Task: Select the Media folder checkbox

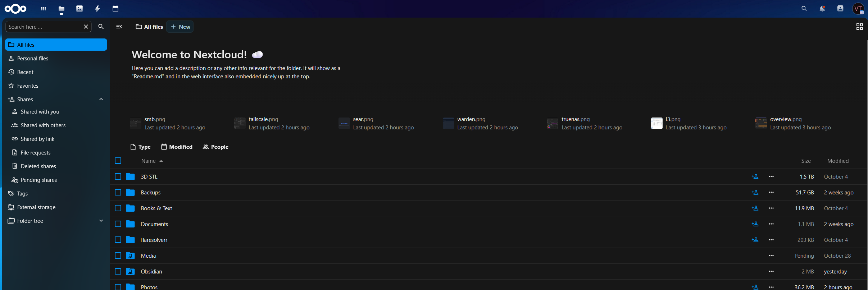Action: pyautogui.click(x=118, y=256)
